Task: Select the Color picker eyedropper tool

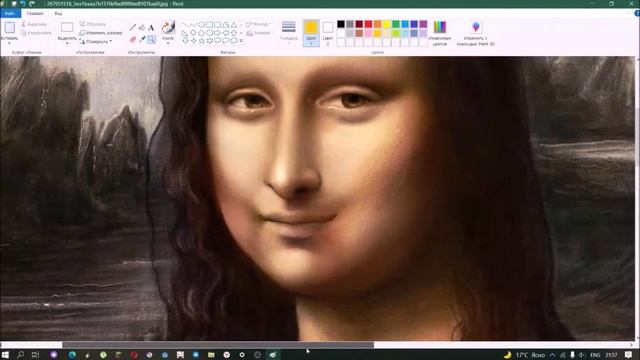Action: tap(142, 40)
